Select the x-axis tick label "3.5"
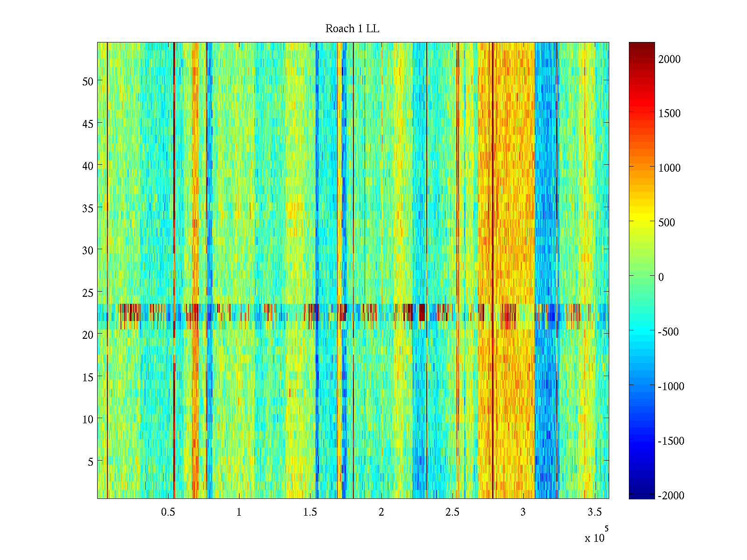This screenshot has height=560, width=747. coord(594,512)
